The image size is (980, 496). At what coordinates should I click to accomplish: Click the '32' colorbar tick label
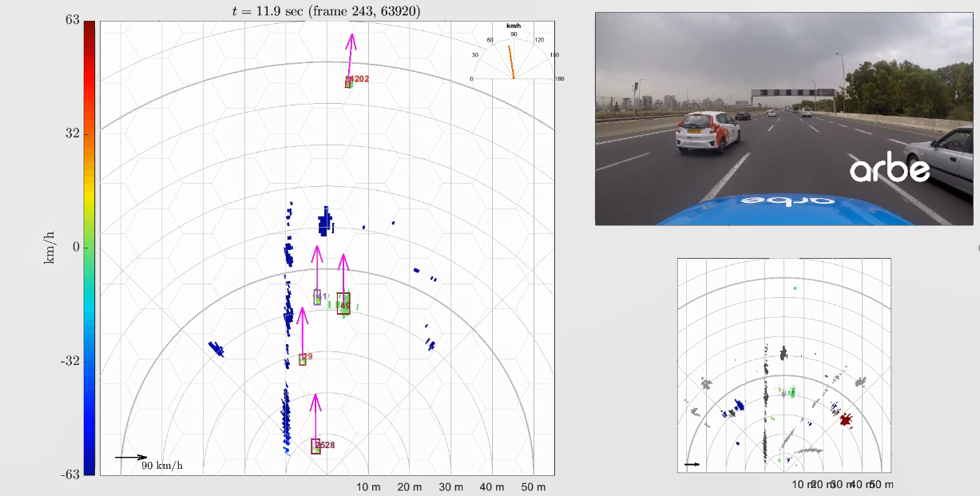(x=72, y=133)
